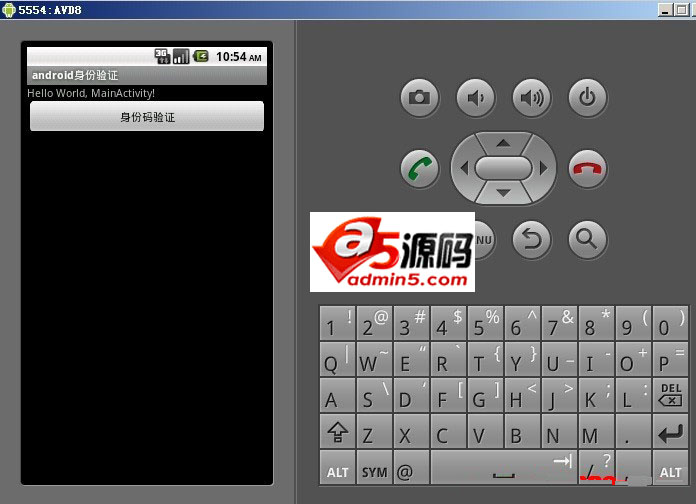The width and height of the screenshot is (696, 504).
Task: Click the emulator back button
Action: [531, 240]
